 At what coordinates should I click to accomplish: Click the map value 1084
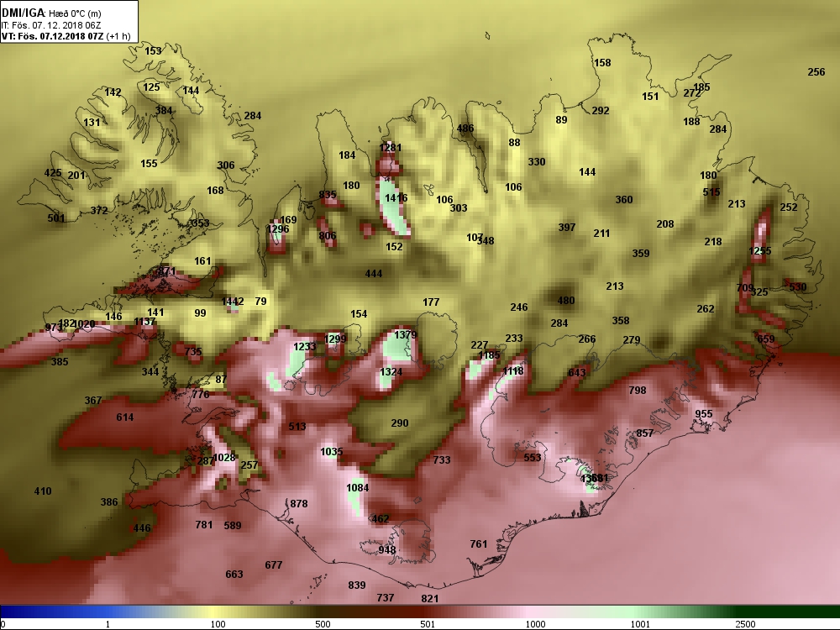pos(357,488)
